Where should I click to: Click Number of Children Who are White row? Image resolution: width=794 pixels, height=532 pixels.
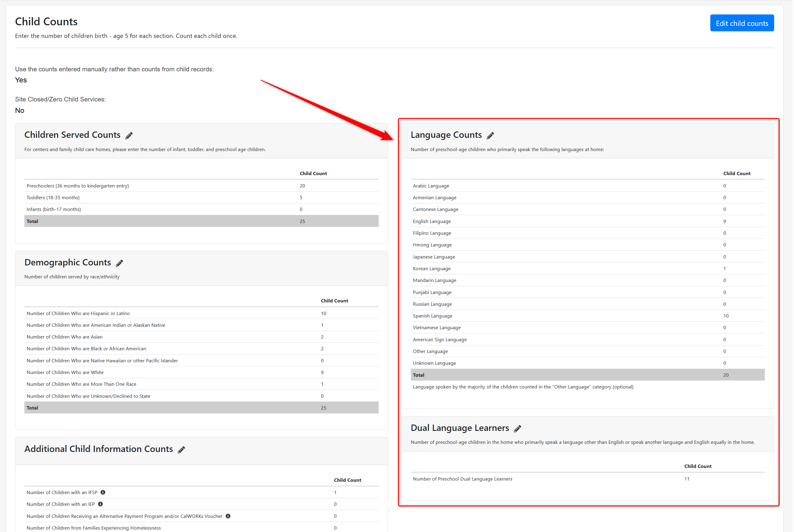pos(65,373)
